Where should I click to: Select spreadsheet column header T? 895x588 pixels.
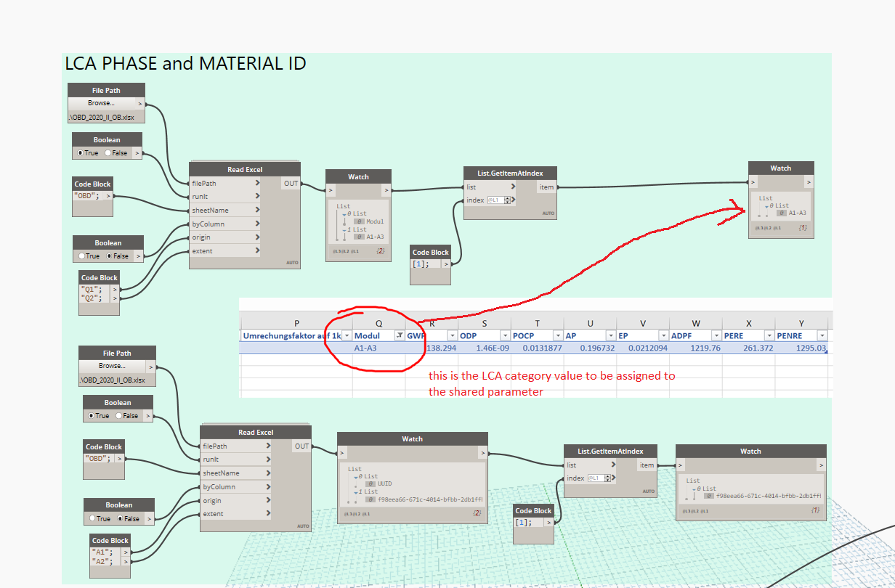pyautogui.click(x=537, y=323)
